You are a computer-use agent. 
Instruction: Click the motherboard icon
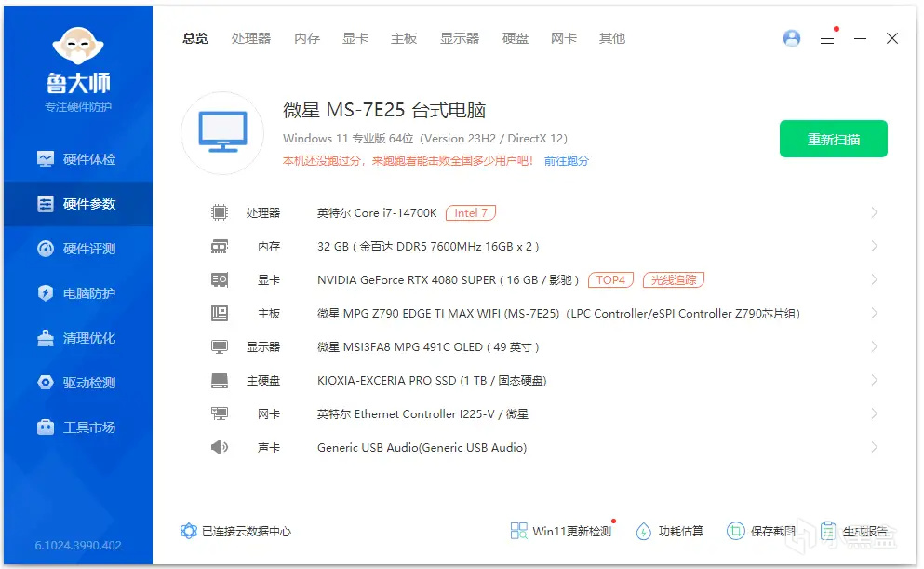[x=220, y=313]
